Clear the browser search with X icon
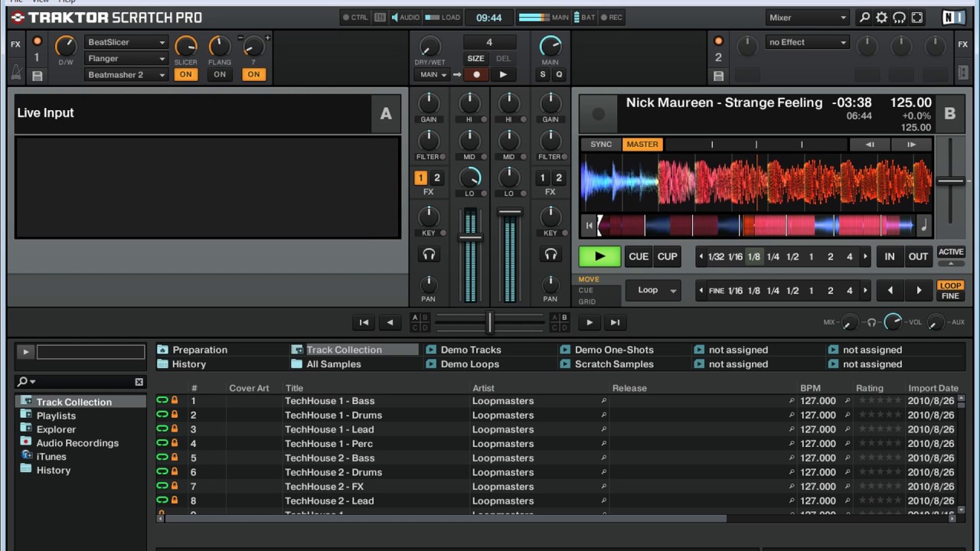The width and height of the screenshot is (980, 551). [x=139, y=382]
